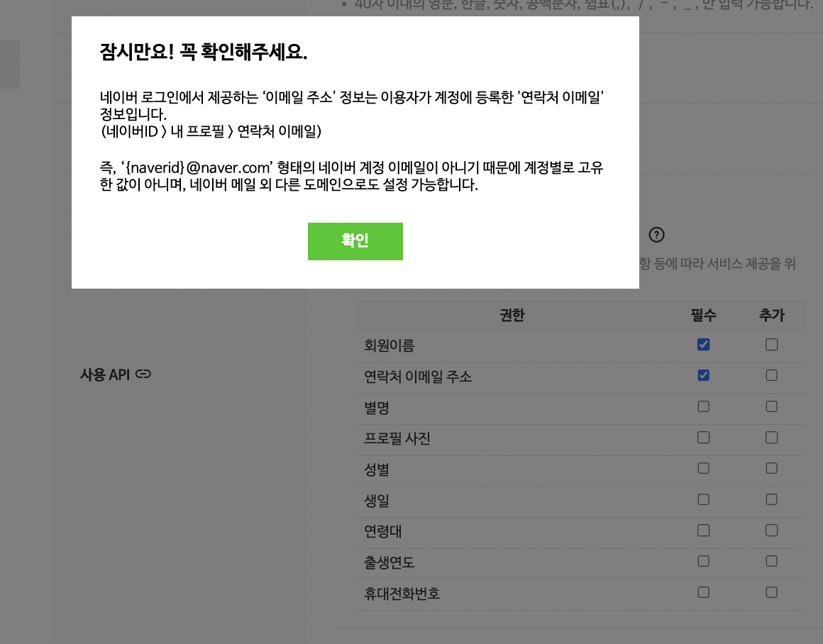Check 추가 checkbox for 프로필 사진
This screenshot has width=823, height=644.
coord(772,437)
